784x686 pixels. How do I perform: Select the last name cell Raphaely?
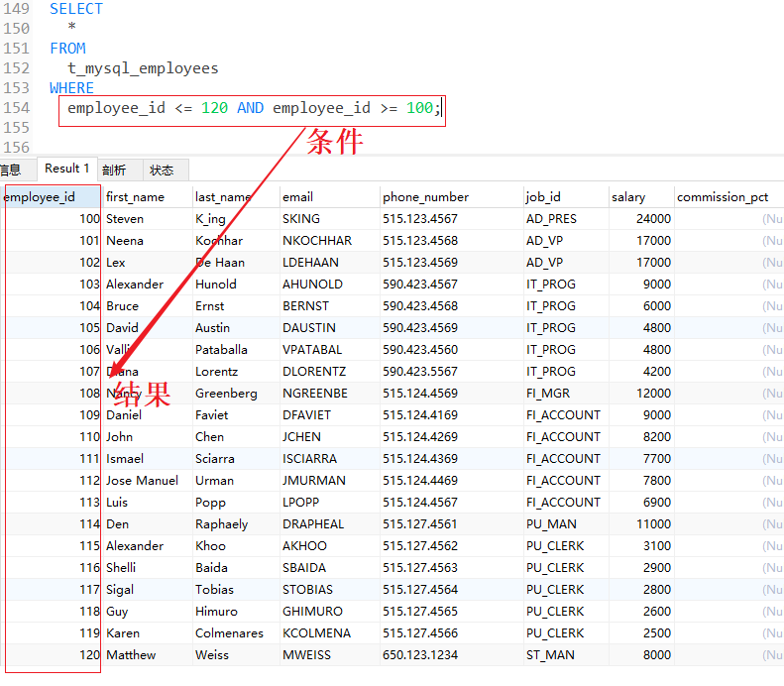236,524
